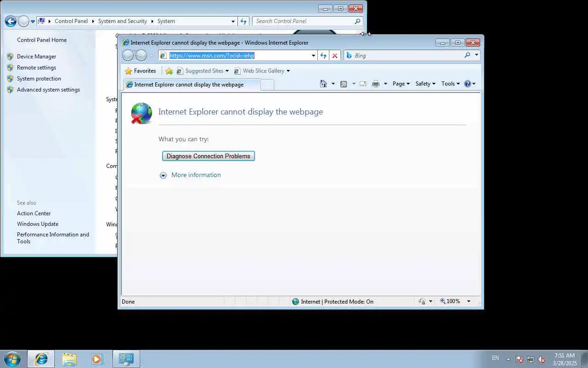This screenshot has width=588, height=368.
Task: Open Action Center link in See also
Action: (34, 213)
